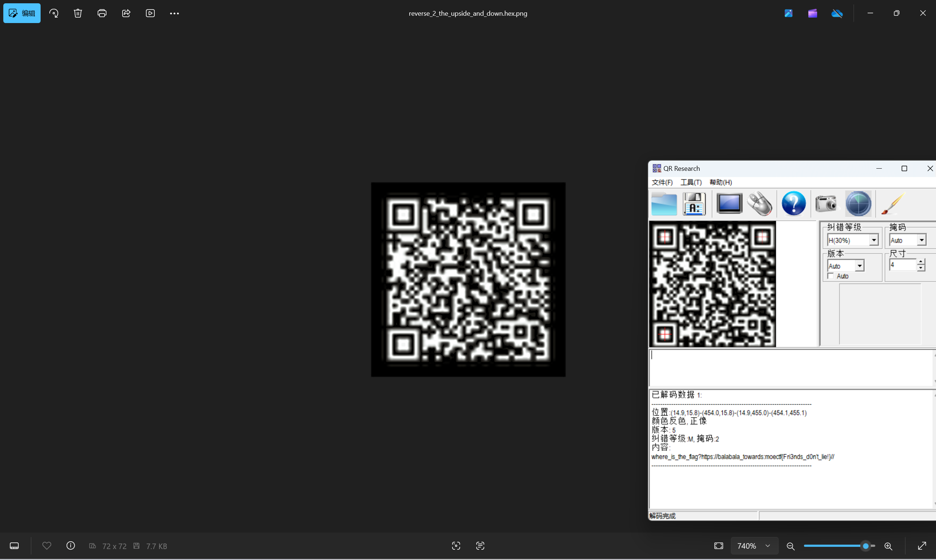
Task: Click the mouse tool icon in QR Research
Action: click(760, 204)
